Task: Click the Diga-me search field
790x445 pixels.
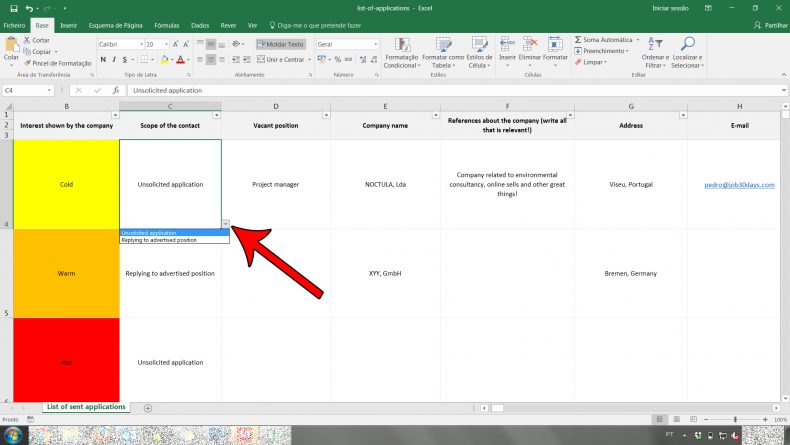Action: 315,25
